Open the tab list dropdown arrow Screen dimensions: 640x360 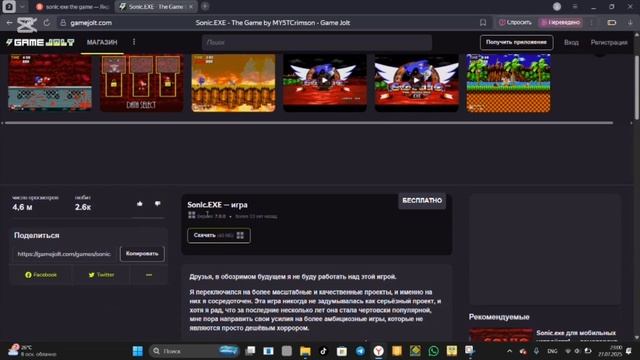(22, 7)
